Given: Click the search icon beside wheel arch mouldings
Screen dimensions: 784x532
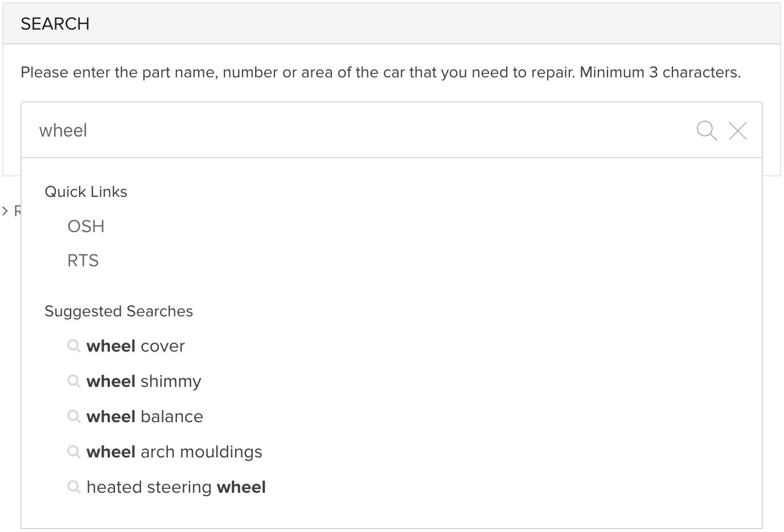Looking at the screenshot, I should click(73, 452).
